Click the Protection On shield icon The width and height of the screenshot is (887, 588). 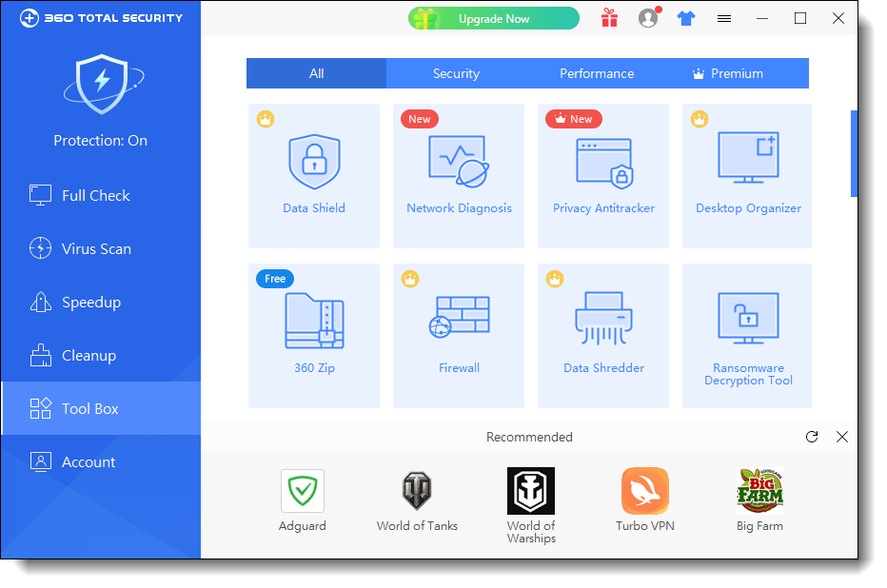pos(103,85)
